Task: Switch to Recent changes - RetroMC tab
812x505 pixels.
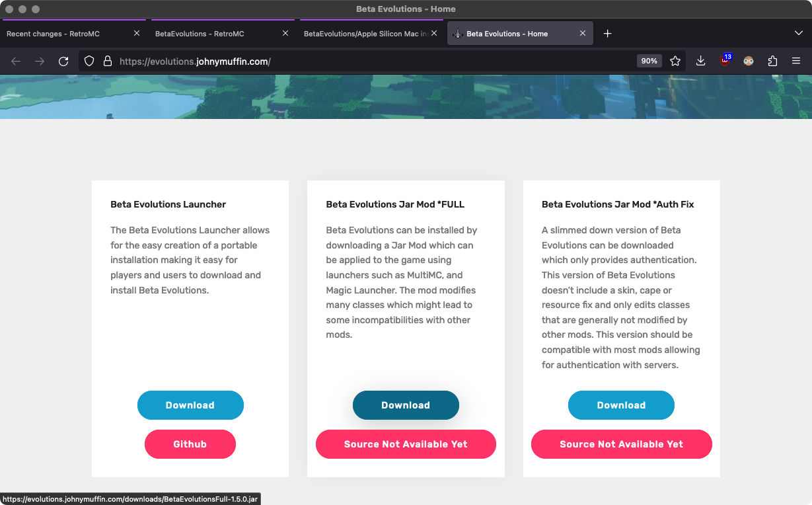Action: pyautogui.click(x=66, y=34)
